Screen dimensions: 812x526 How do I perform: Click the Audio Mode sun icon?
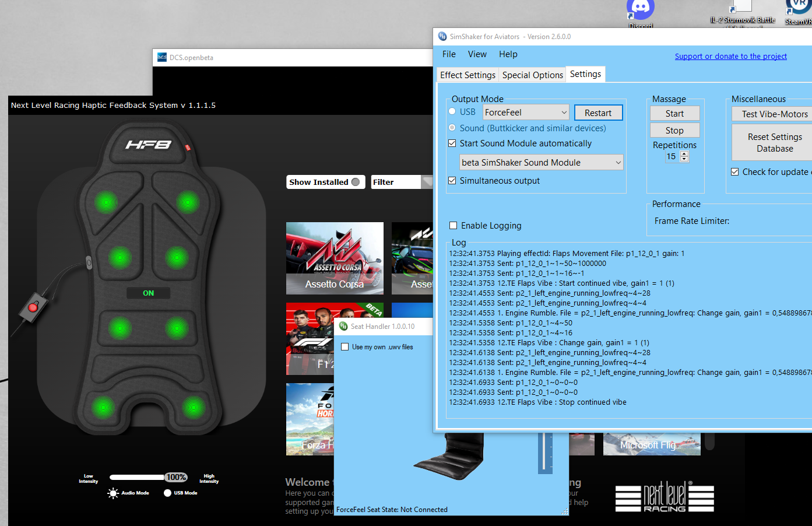click(x=113, y=493)
